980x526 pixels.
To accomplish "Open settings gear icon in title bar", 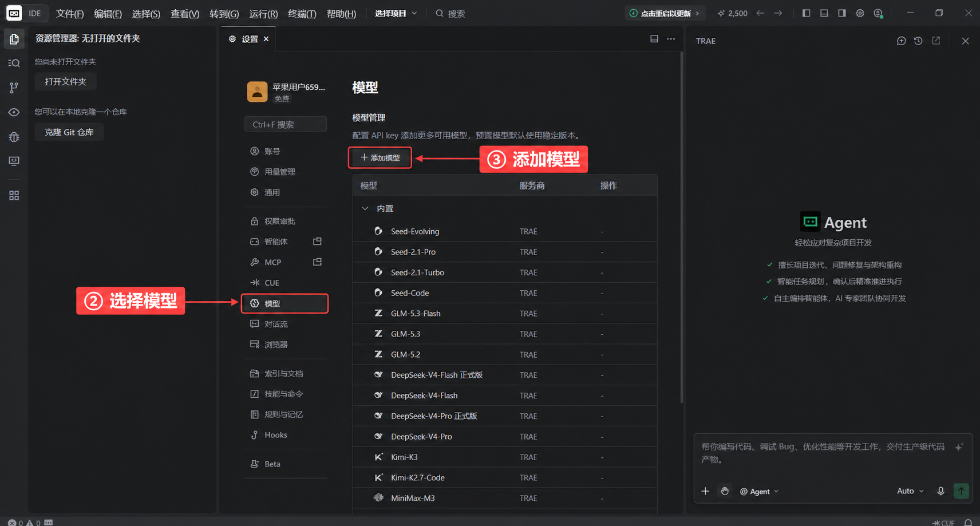I will [x=860, y=13].
